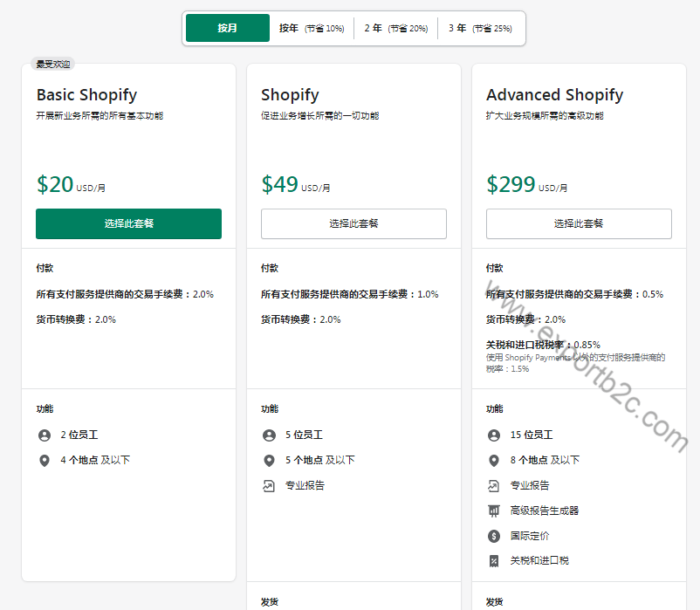Click 开展新业务所需的所有基本功能 subtitle

pos(100,115)
